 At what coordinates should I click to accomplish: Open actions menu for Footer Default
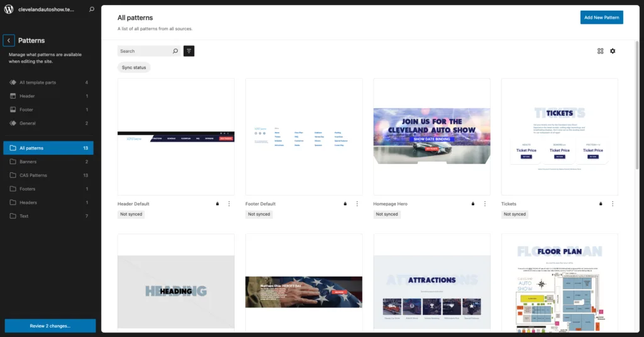[357, 204]
